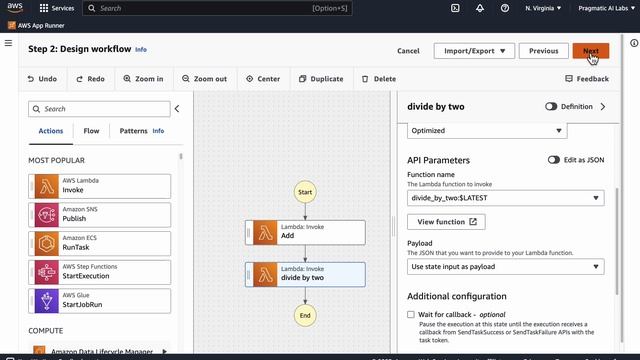Collapse the states browser with chevron
This screenshot has width=640, height=360.
tap(177, 109)
